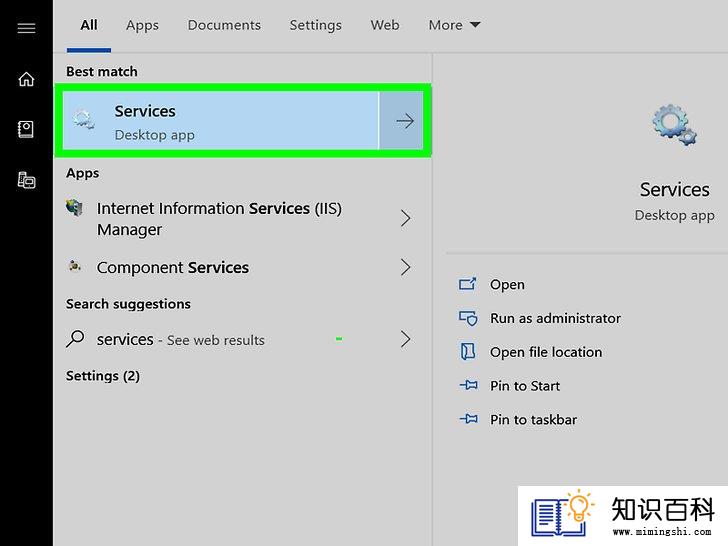Expand Component Services chevron
The image size is (728, 546).
click(405, 267)
